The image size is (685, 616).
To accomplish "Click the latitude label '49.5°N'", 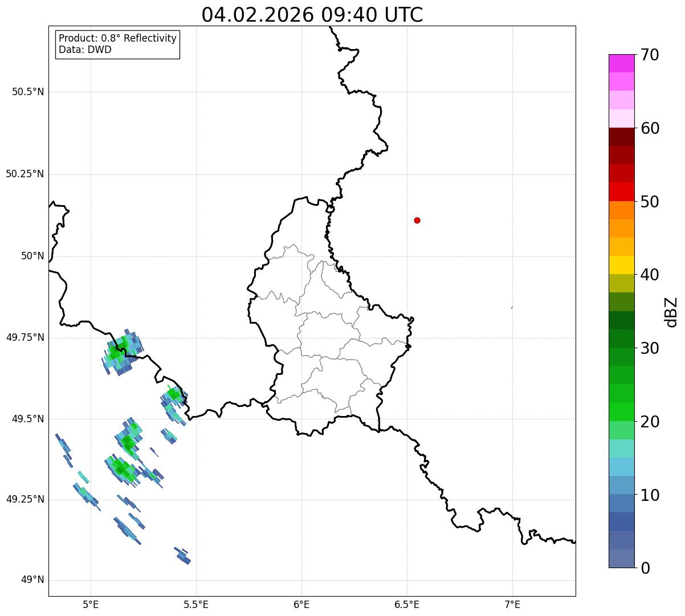I will coord(28,419).
